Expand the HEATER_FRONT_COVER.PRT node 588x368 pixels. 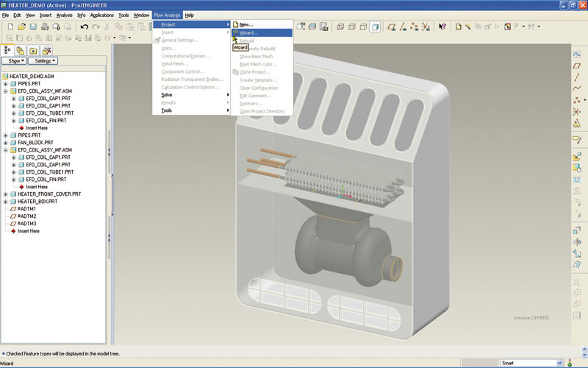point(5,194)
